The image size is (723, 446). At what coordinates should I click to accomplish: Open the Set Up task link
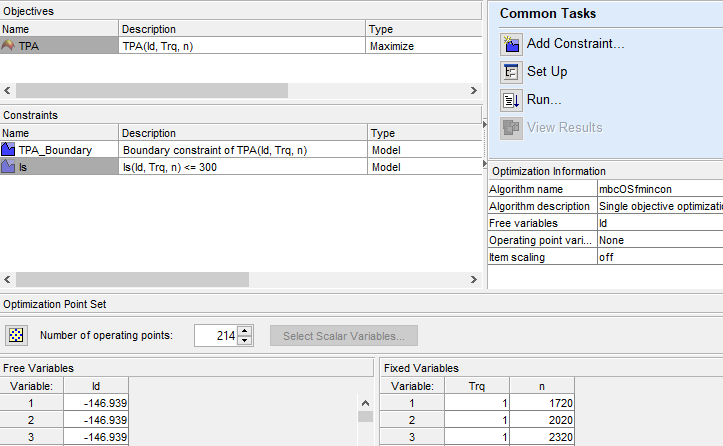(x=547, y=72)
